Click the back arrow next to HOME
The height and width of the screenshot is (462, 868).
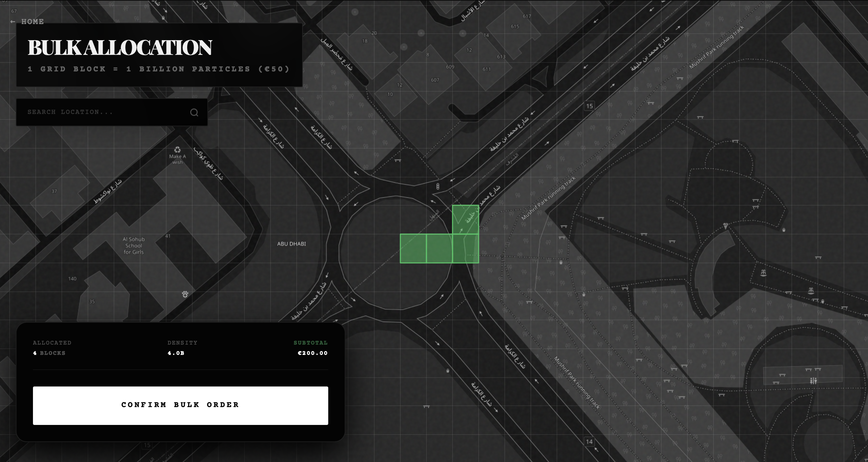pos(13,21)
